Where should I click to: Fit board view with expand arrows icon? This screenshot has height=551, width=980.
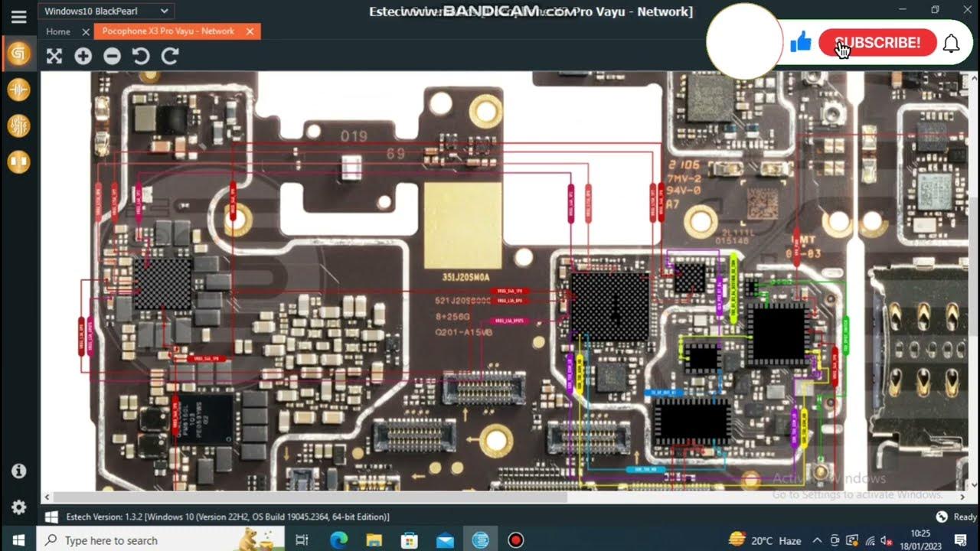(x=54, y=56)
